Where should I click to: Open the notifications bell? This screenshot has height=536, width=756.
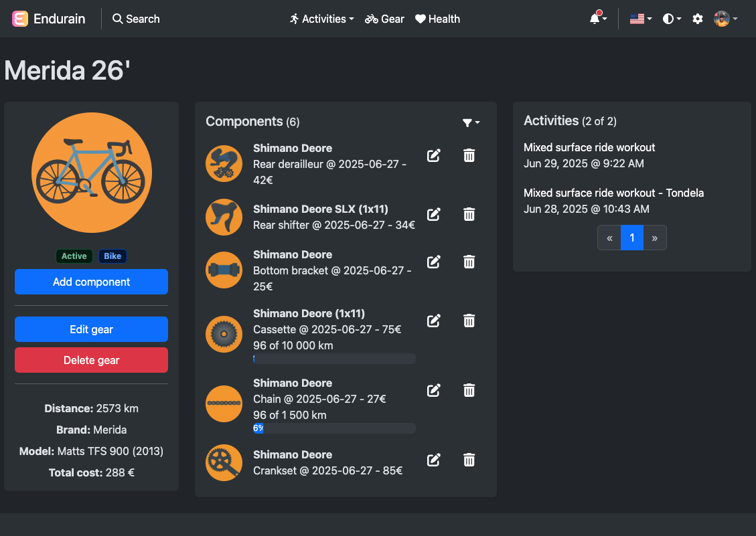point(595,19)
